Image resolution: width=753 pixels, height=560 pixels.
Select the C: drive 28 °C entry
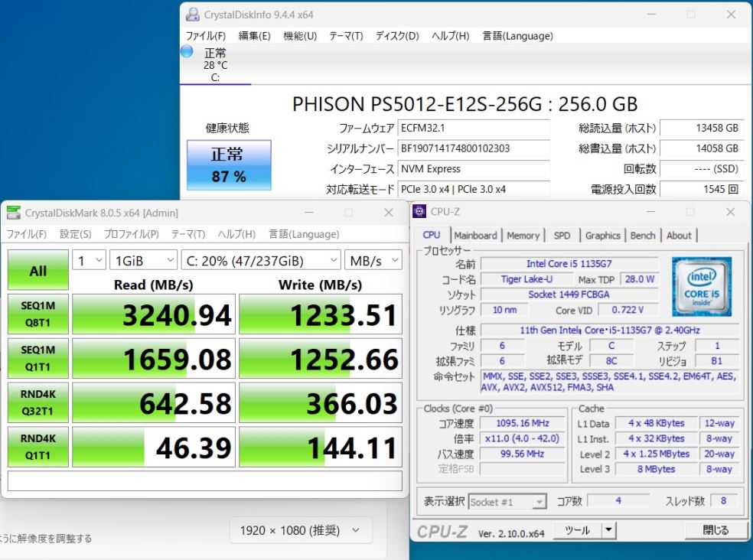coord(215,65)
